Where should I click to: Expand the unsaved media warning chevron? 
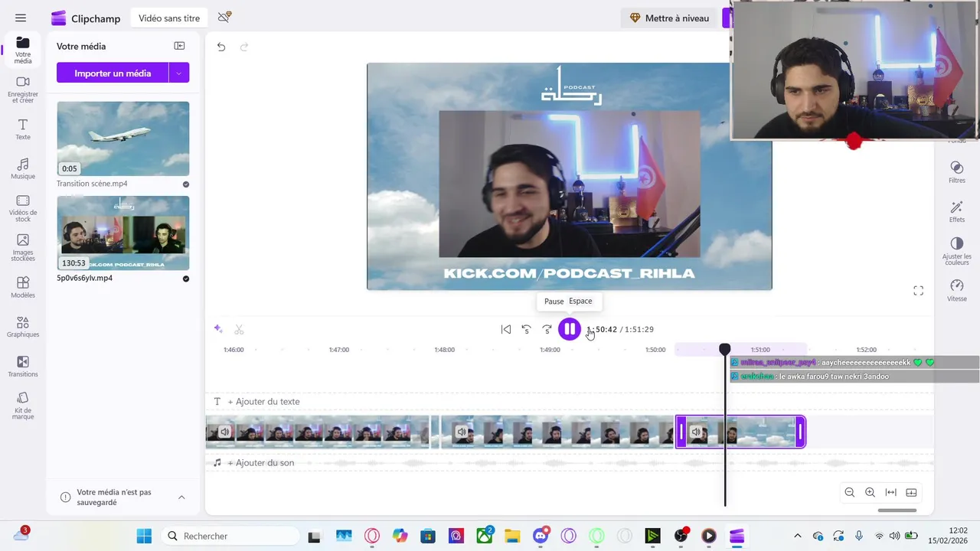click(181, 497)
